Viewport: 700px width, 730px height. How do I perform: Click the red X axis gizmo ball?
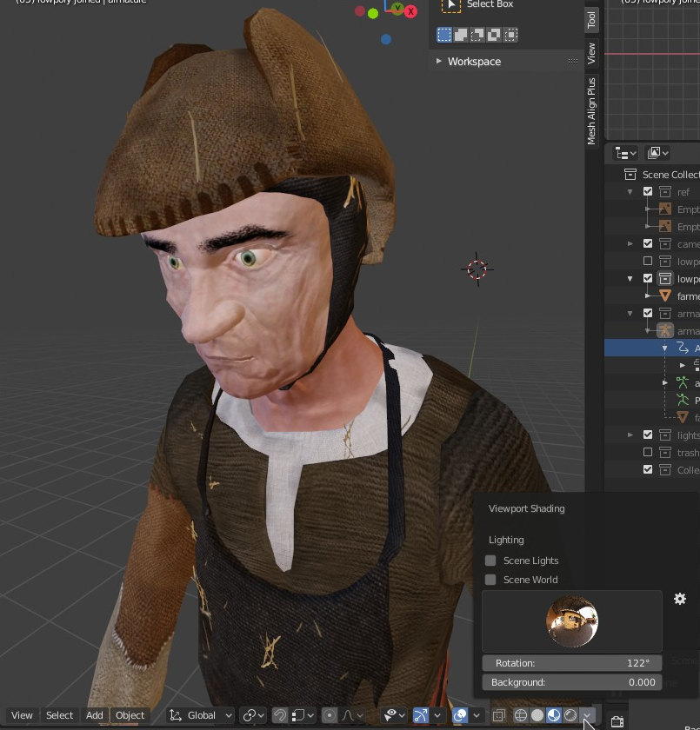(410, 11)
